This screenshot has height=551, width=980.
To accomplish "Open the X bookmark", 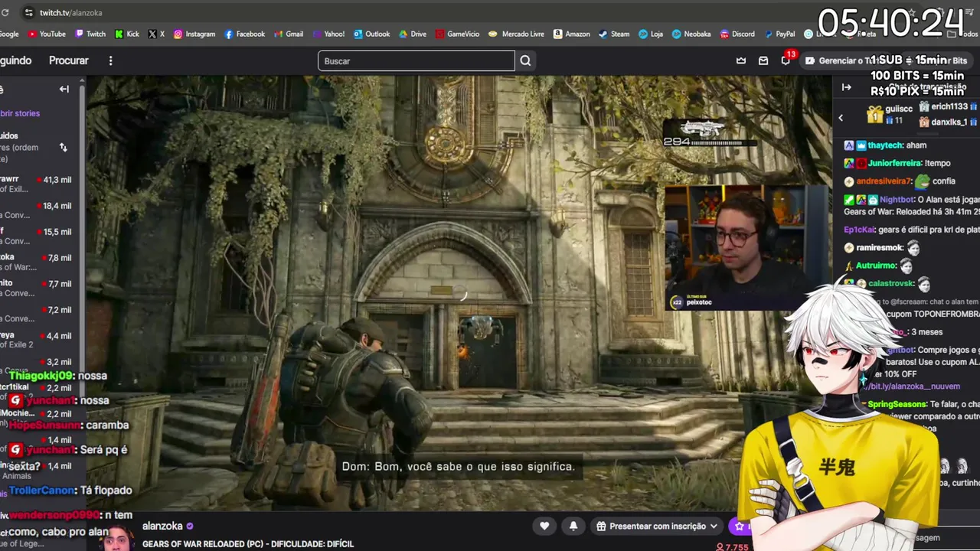I will tap(156, 34).
